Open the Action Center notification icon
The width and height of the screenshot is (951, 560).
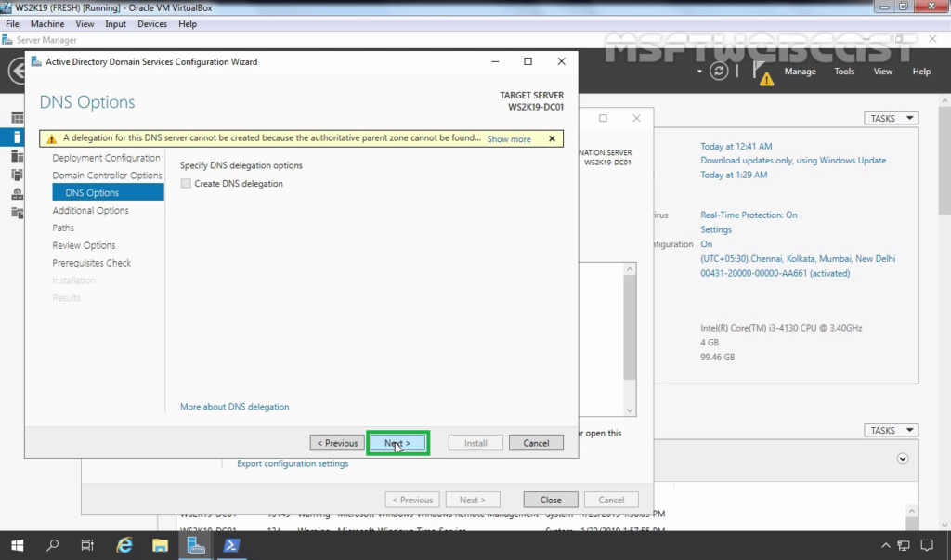click(927, 545)
